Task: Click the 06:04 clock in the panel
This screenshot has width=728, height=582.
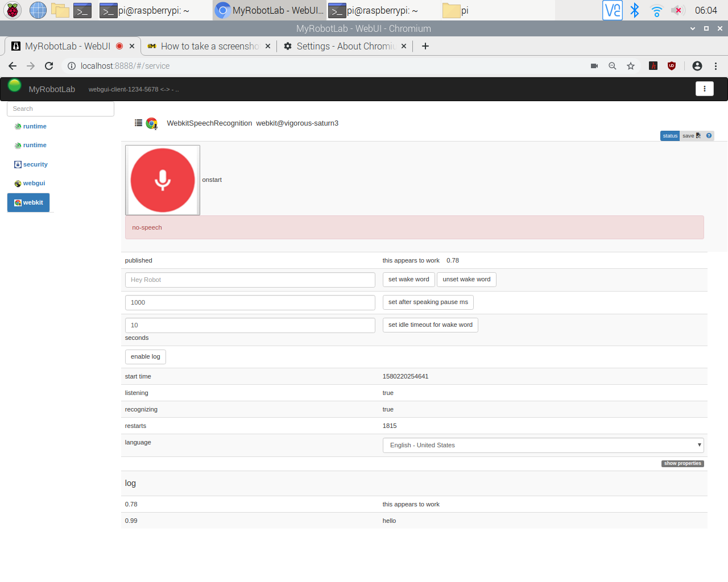Action: pyautogui.click(x=706, y=10)
